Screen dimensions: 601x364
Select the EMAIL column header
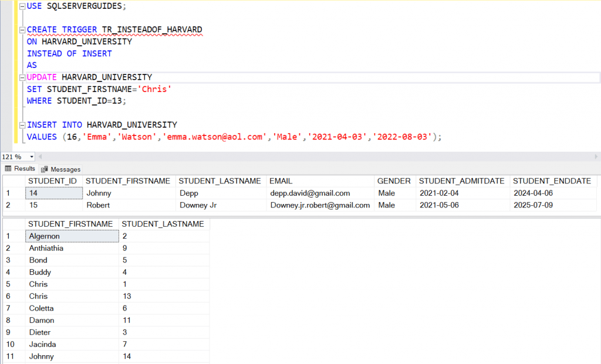(x=320, y=181)
